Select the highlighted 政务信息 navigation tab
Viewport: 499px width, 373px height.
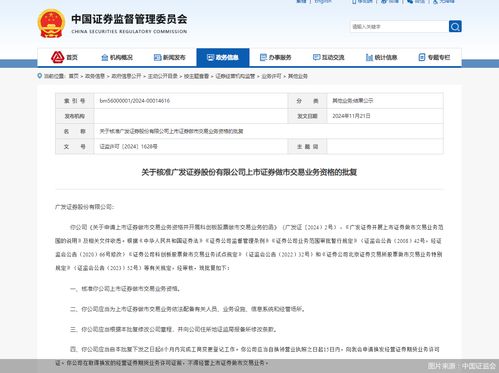(x=223, y=57)
